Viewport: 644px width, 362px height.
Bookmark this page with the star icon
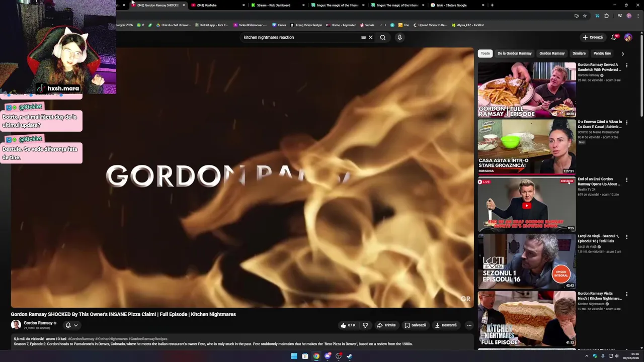[x=585, y=16]
